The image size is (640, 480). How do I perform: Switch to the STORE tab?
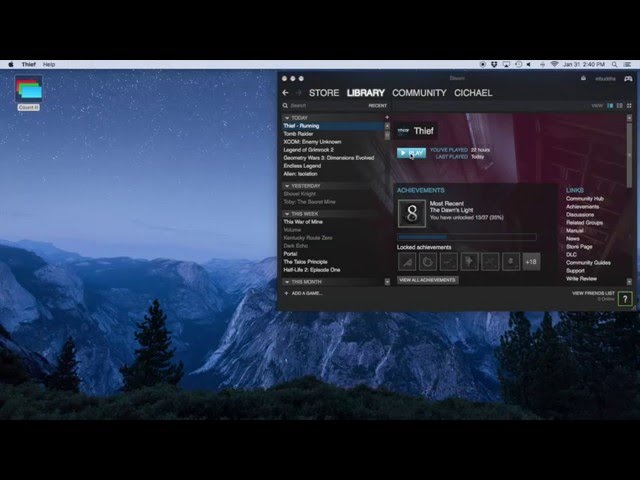[x=324, y=93]
